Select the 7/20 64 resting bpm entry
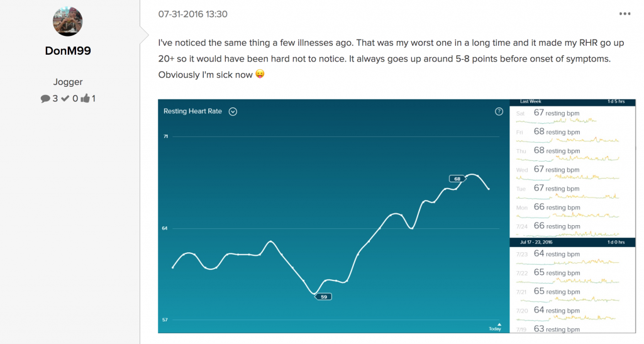Viewport: 644px width, 344px height. [x=572, y=313]
